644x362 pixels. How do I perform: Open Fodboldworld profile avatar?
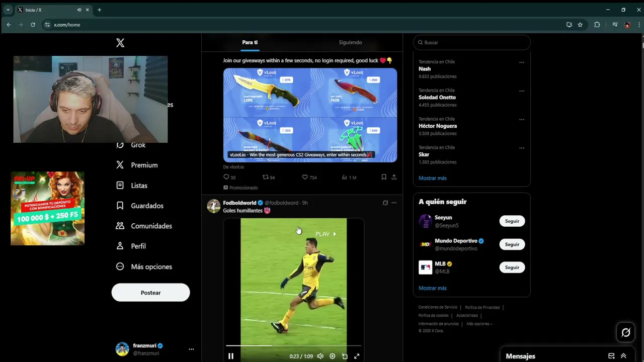click(x=214, y=206)
